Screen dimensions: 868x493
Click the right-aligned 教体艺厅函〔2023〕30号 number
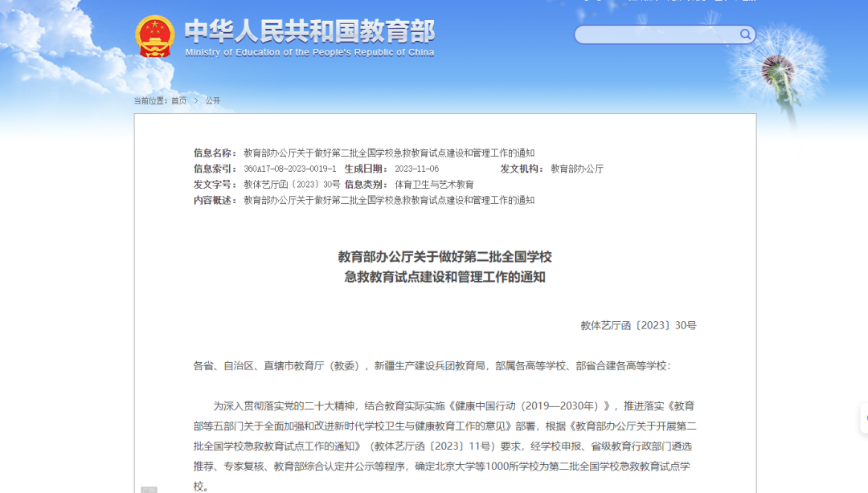point(638,325)
